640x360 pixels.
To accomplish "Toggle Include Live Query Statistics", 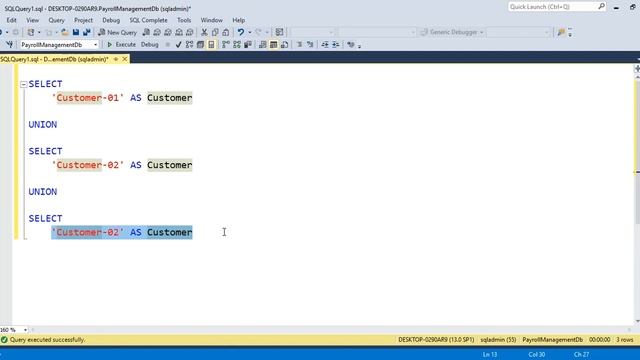I will coord(237,44).
